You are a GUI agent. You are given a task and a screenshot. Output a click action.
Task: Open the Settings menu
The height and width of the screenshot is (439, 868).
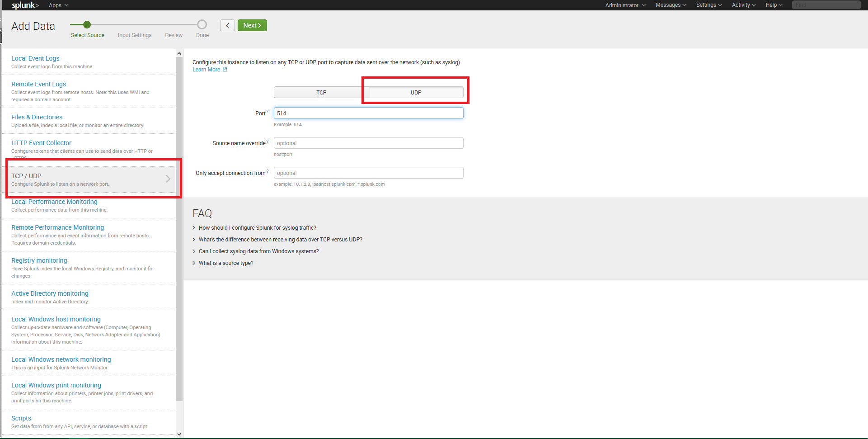coord(708,5)
